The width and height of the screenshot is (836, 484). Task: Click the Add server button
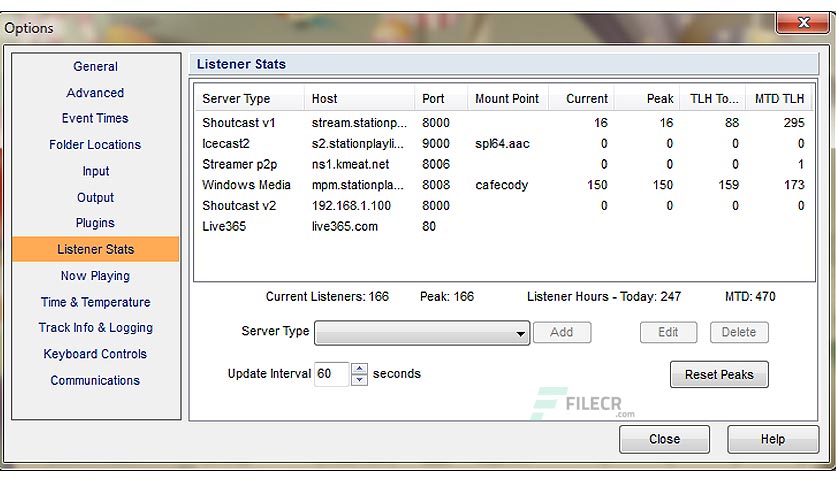tap(561, 332)
